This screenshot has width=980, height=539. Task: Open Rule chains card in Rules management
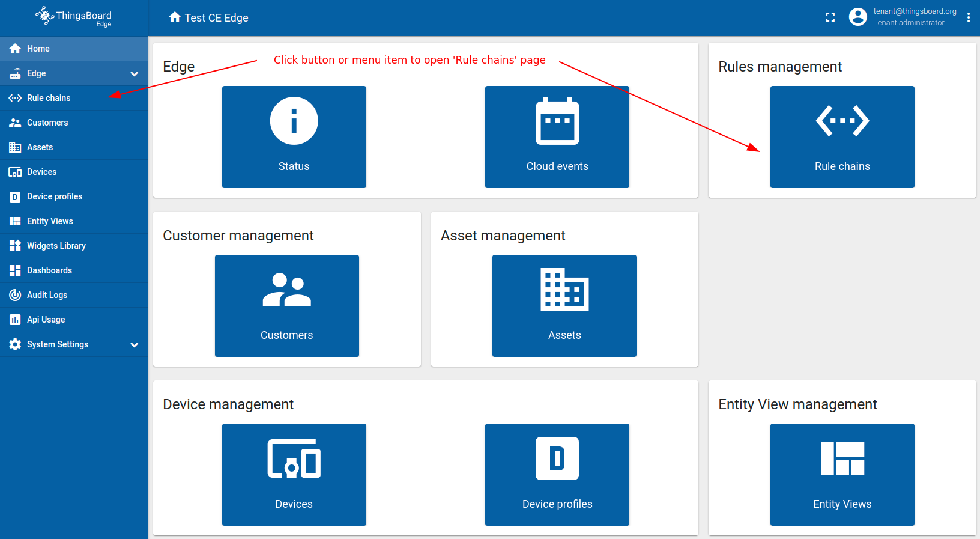pos(842,137)
